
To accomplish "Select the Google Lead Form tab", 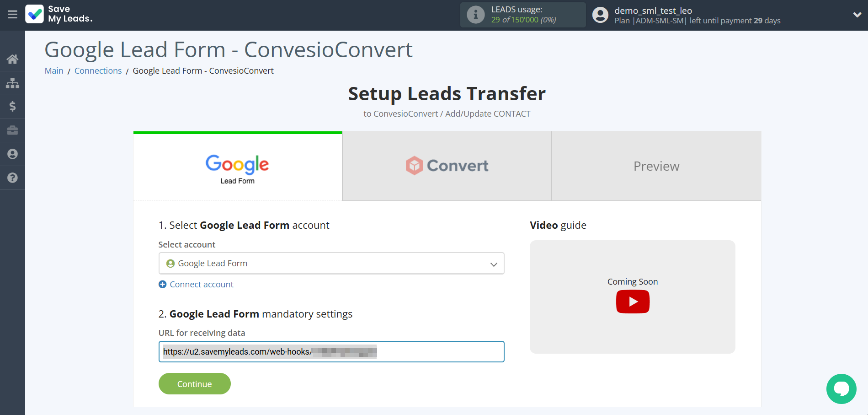I will pos(238,166).
